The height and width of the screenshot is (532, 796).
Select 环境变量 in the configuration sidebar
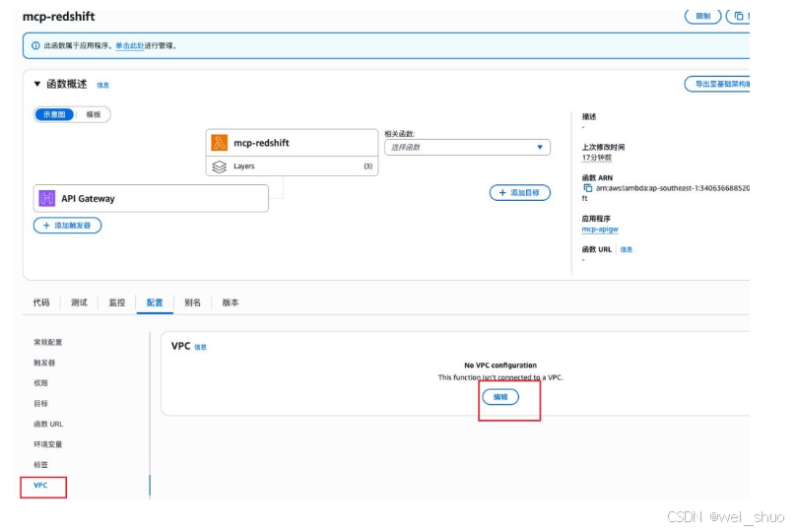[47, 444]
